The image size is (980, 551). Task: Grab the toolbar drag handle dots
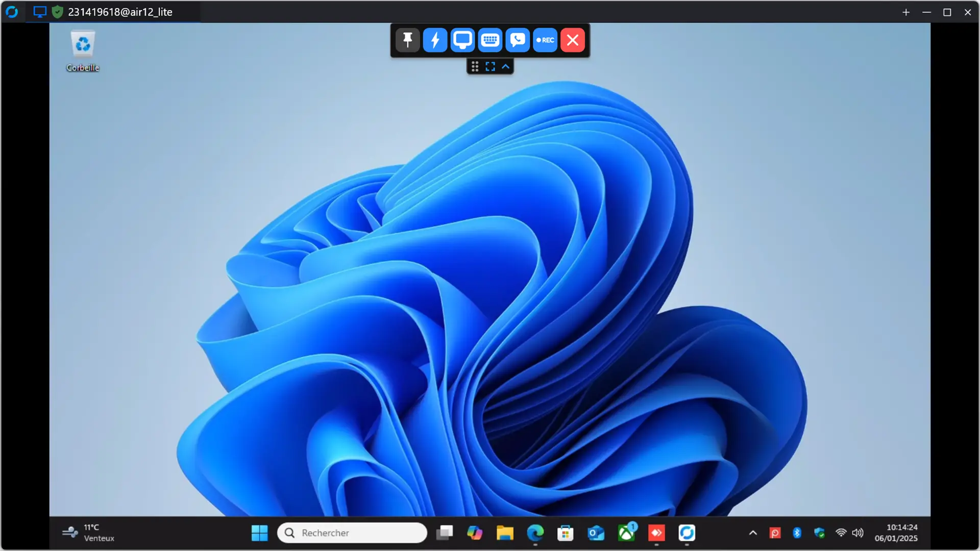475,66
